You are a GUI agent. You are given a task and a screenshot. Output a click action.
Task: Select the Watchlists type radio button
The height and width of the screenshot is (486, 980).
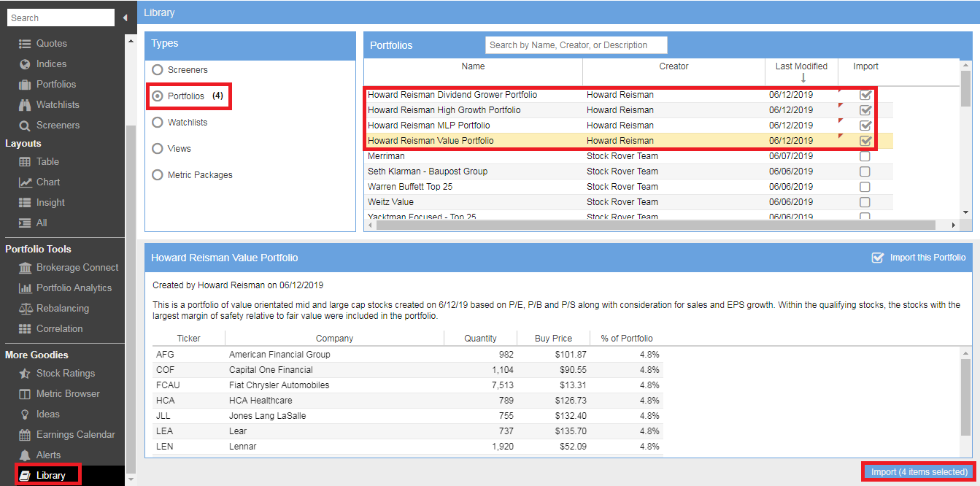point(157,123)
